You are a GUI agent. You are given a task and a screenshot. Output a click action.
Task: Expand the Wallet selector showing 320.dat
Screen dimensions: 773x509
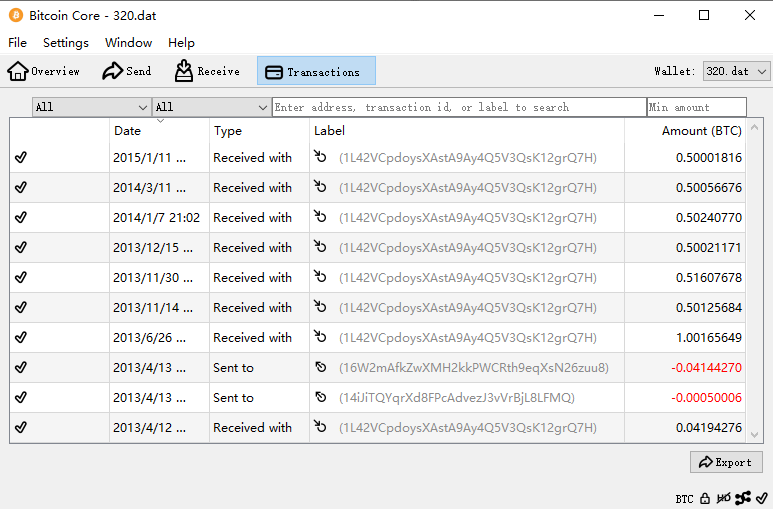point(736,71)
